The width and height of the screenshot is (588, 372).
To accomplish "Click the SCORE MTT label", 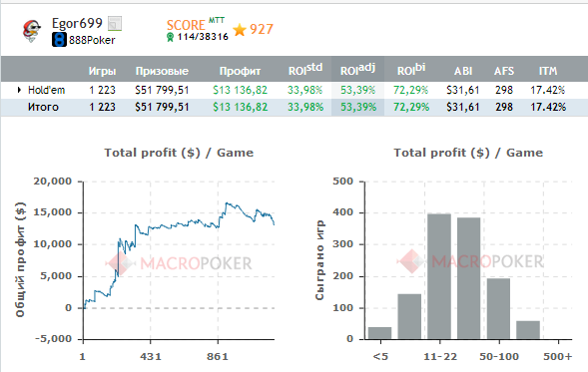I will (196, 24).
